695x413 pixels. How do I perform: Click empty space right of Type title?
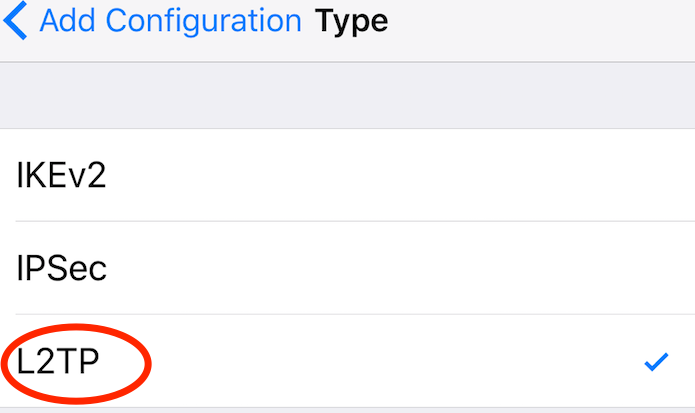[540, 21]
